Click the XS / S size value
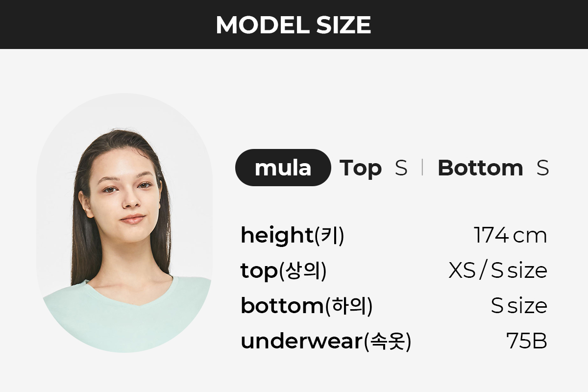588x392 pixels. point(498,270)
